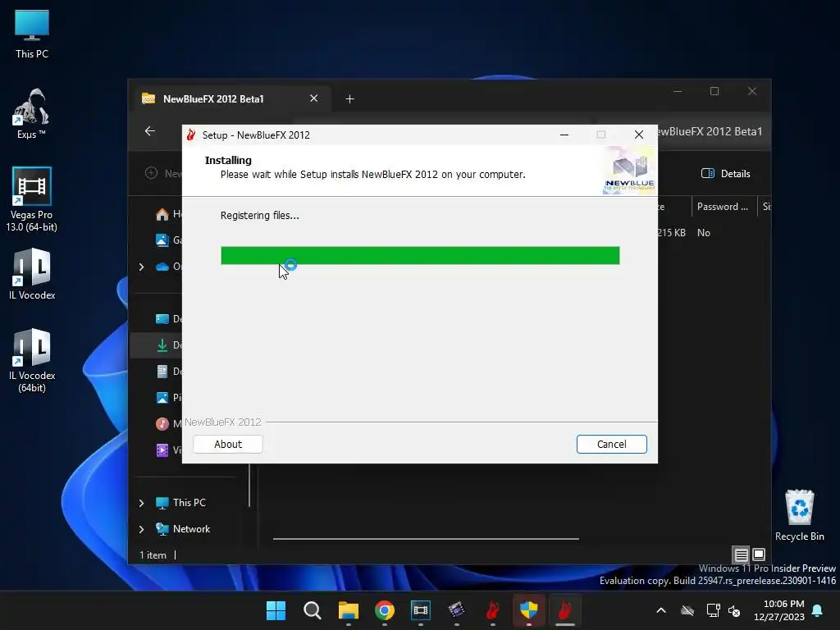Open Desktop in the Explorer sidebar
This screenshot has width=840, height=630.
pyautogui.click(x=169, y=319)
